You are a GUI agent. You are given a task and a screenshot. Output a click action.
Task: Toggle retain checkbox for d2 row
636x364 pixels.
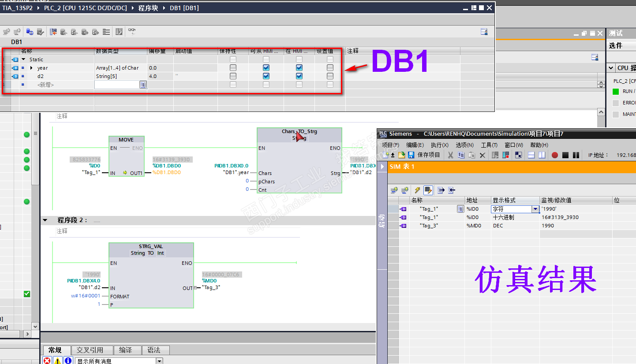(x=233, y=76)
